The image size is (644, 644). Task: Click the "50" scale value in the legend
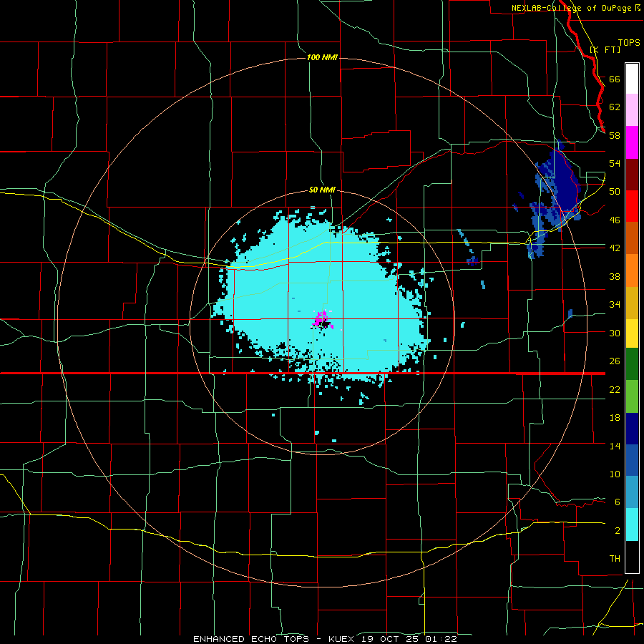(x=615, y=192)
